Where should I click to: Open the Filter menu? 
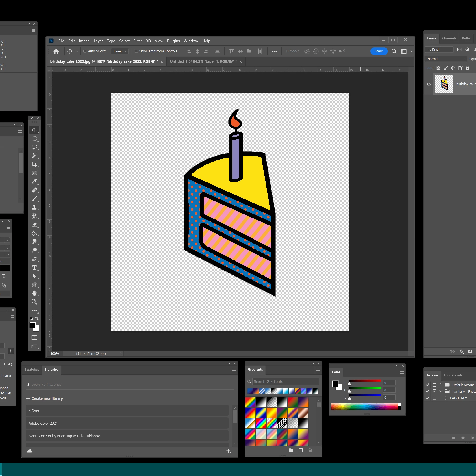(138, 41)
